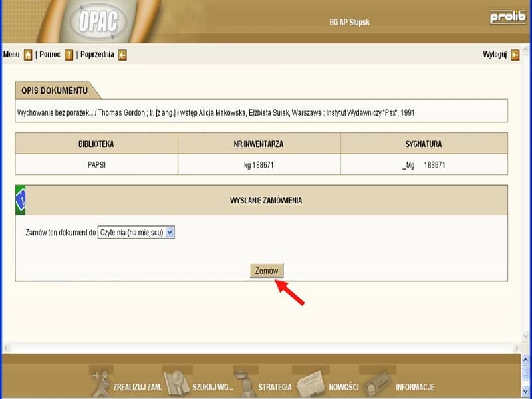This screenshot has height=399, width=532.
Task: Select the OPIS DOKUMENTU tab
Action: [55, 90]
